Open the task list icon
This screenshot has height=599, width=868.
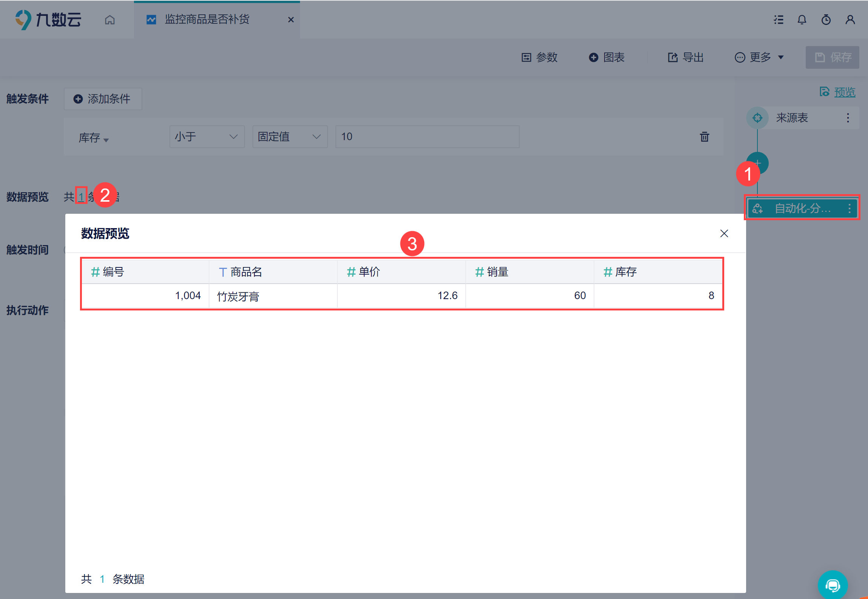coord(779,20)
